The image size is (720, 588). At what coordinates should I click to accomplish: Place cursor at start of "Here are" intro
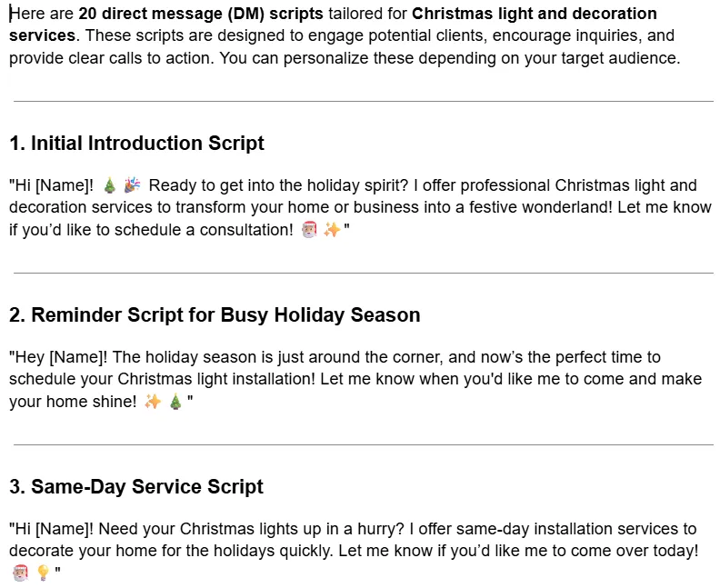(x=10, y=14)
